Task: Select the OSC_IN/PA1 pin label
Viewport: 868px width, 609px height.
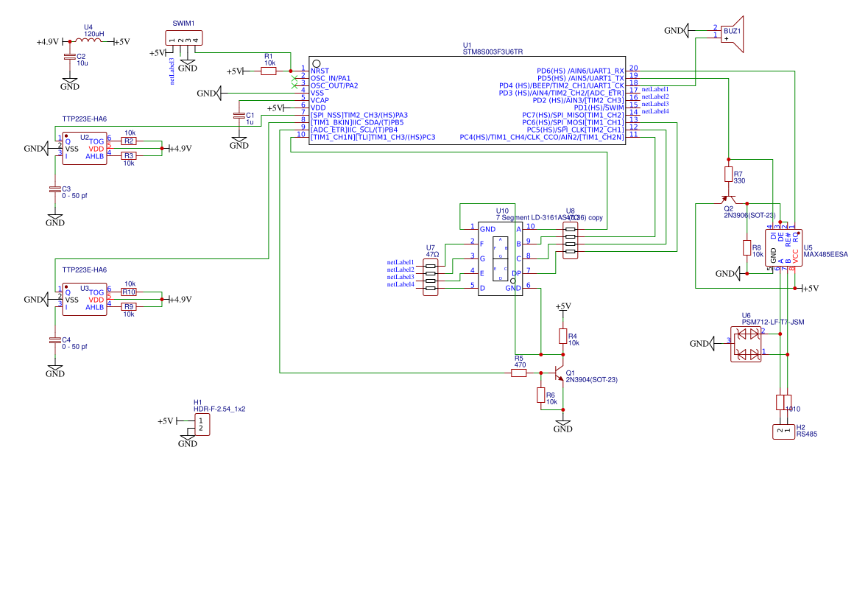Action: coord(331,78)
